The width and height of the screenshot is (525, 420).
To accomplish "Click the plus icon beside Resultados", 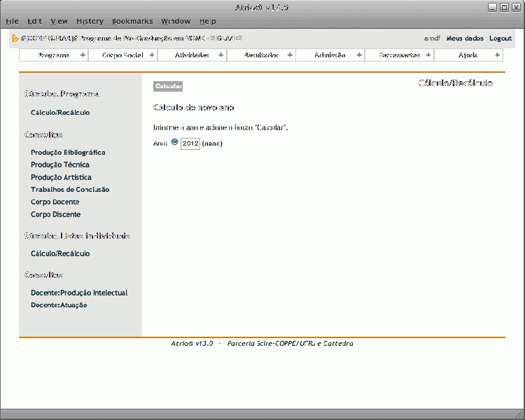I will click(290, 55).
